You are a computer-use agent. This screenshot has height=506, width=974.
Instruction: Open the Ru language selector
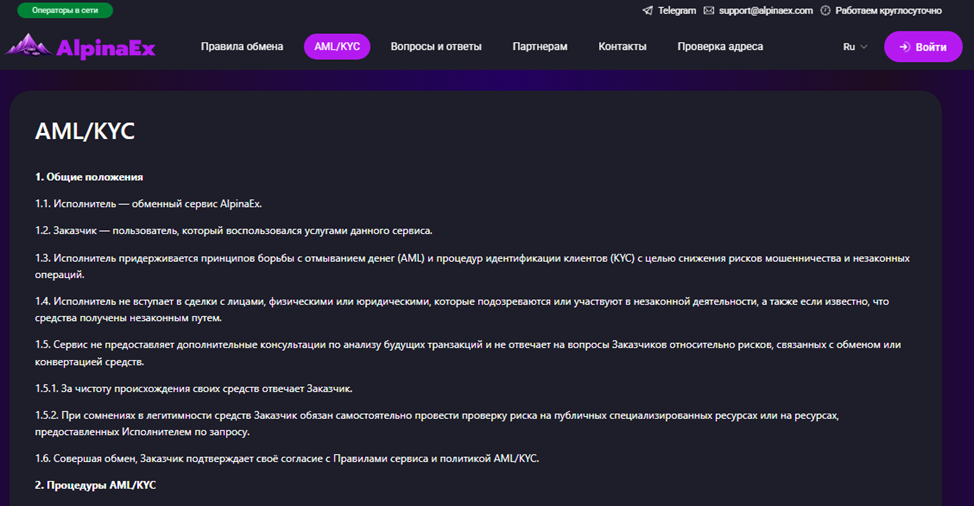[849, 47]
